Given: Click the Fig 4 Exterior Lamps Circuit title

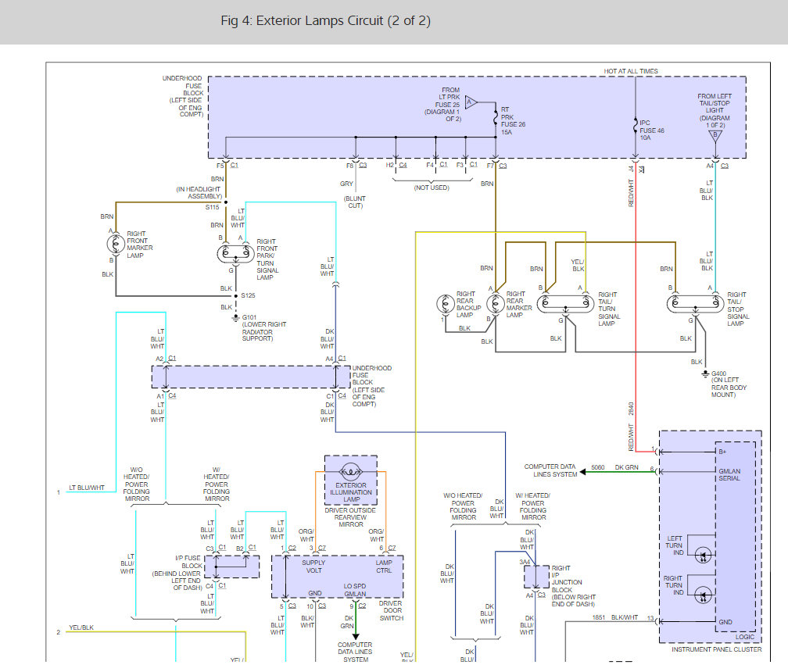Looking at the screenshot, I should [x=325, y=21].
